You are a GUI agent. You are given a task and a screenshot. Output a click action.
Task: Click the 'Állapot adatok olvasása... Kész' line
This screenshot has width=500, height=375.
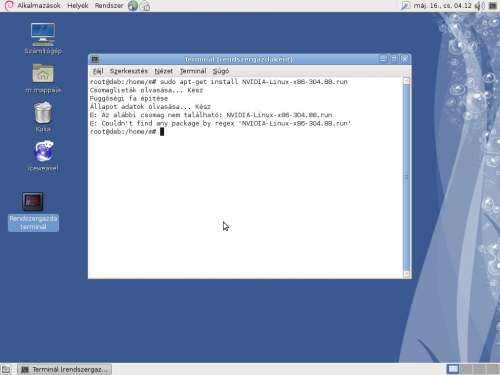pyautogui.click(x=150, y=107)
